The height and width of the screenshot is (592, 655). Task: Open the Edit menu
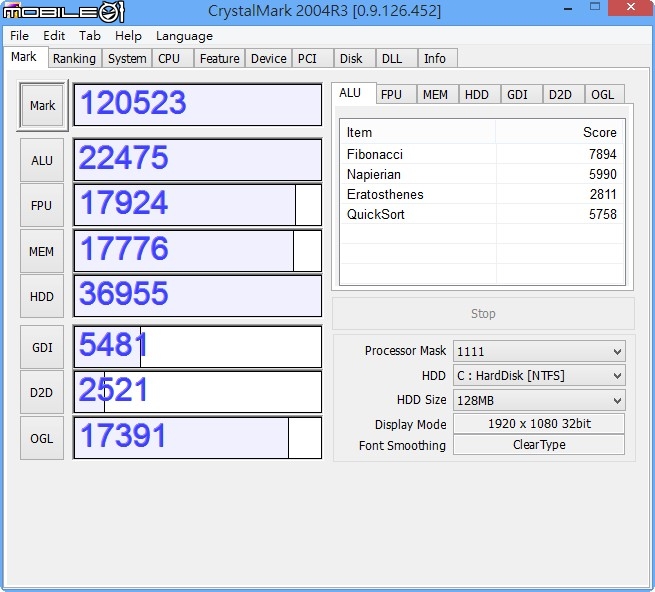pos(54,36)
